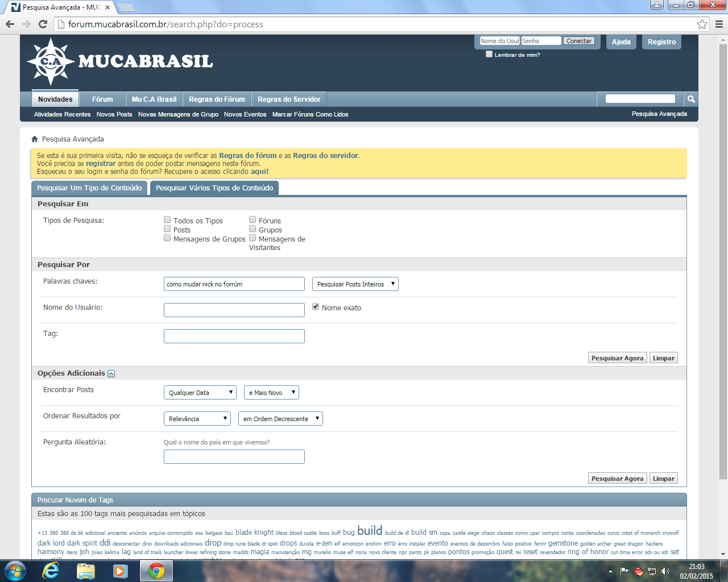The width and height of the screenshot is (728, 582).
Task: Check the Todos os Tipos checkbox
Action: pyautogui.click(x=167, y=219)
